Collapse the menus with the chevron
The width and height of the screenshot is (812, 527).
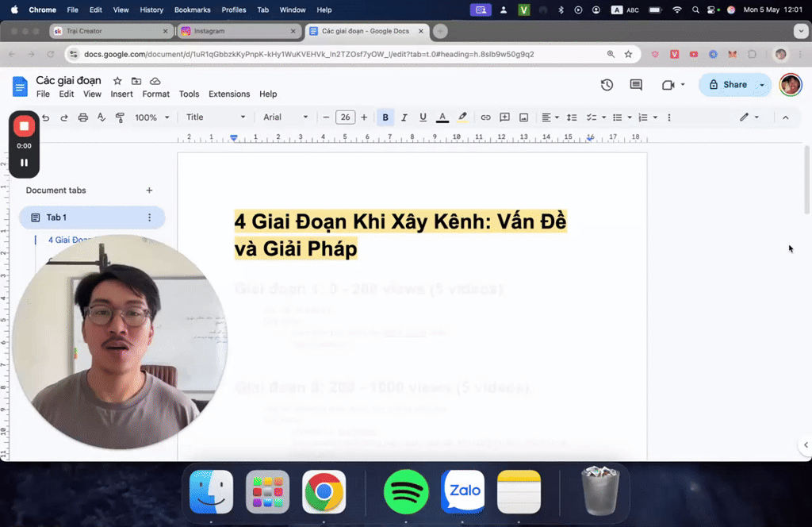[786, 117]
